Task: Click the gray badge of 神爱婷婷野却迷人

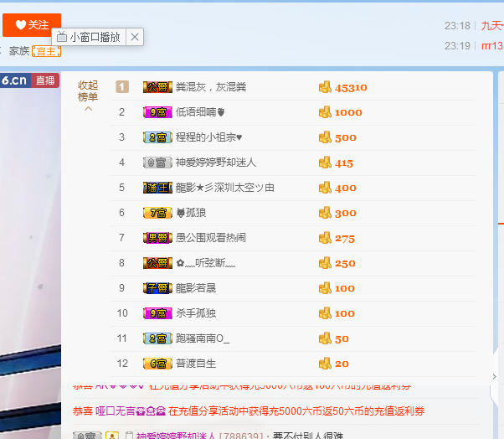Action: click(x=157, y=163)
